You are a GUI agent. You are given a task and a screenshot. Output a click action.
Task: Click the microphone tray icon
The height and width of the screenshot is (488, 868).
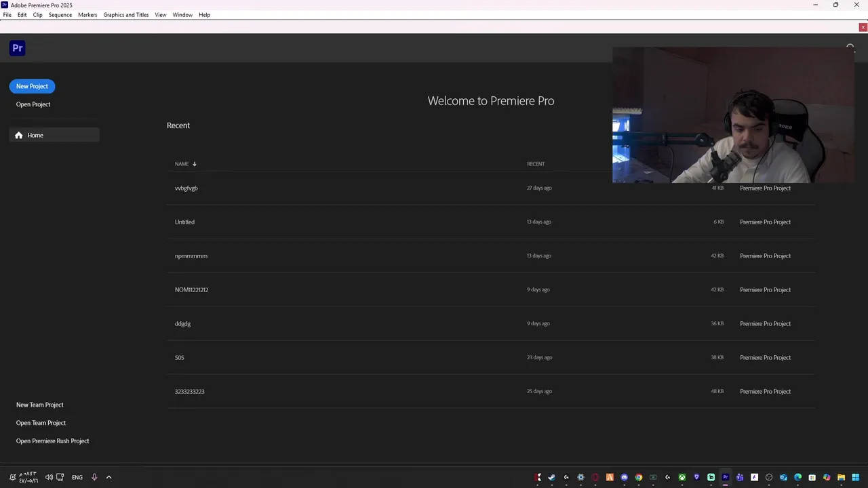[x=94, y=477]
